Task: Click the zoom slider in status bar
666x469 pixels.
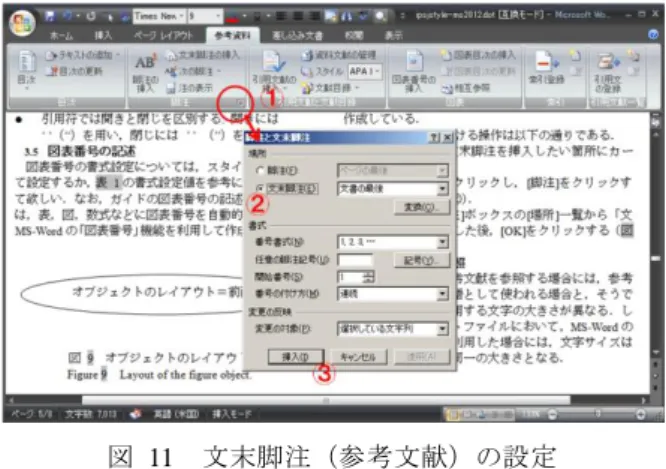Action: [597, 414]
